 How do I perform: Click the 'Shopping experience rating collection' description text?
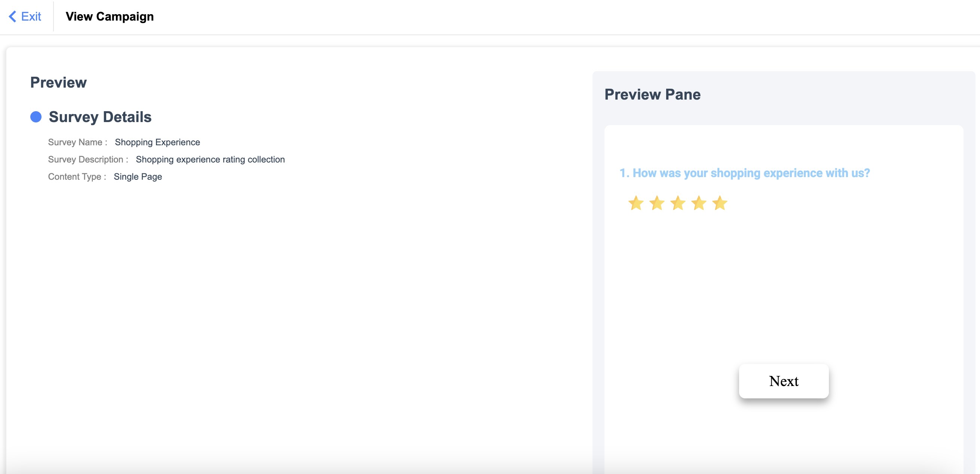tap(210, 159)
